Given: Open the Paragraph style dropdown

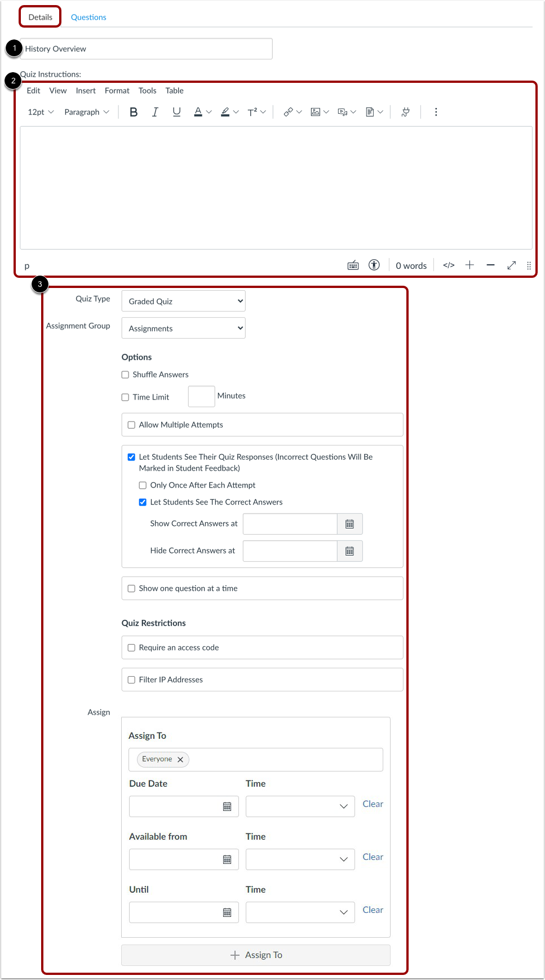Looking at the screenshot, I should (x=87, y=112).
